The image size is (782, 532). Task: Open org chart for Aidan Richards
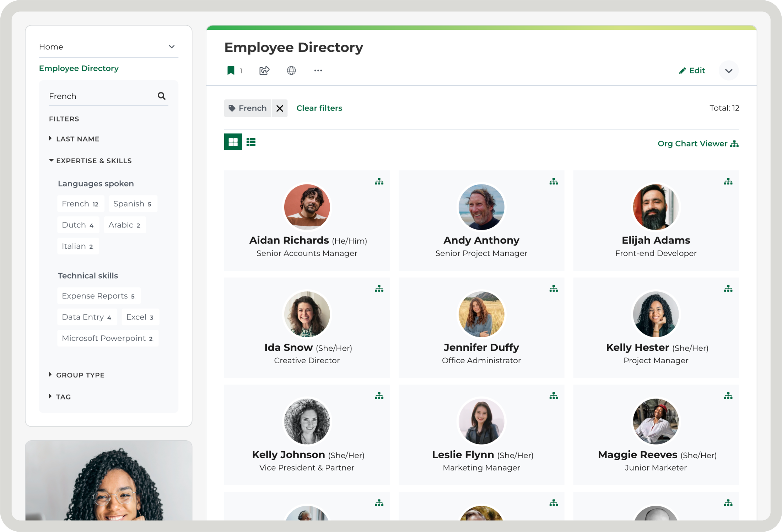click(379, 182)
